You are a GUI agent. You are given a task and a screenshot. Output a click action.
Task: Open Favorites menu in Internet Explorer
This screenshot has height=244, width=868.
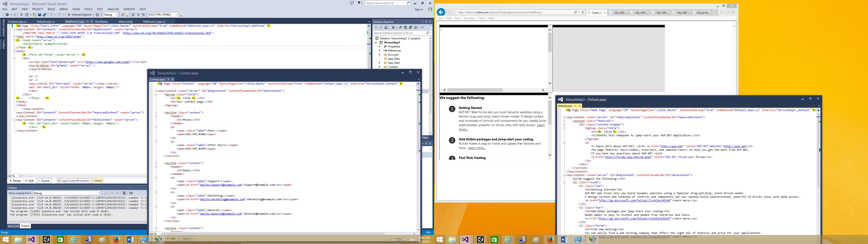point(469,18)
